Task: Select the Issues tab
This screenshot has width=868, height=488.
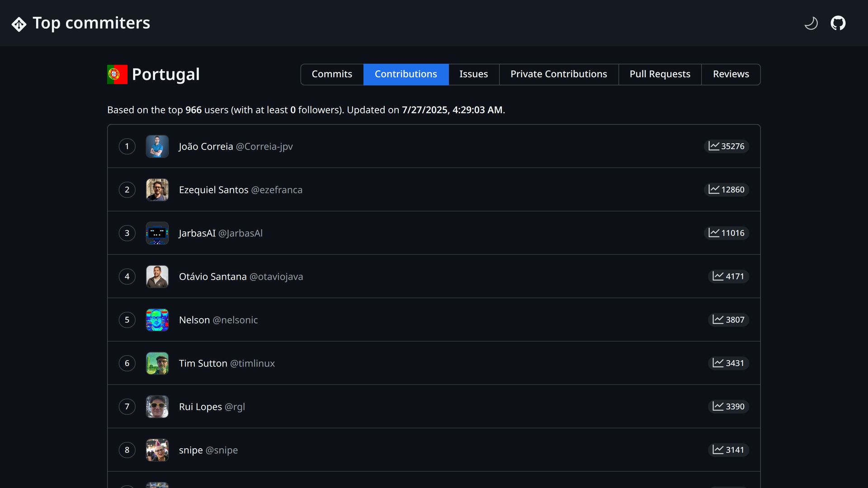Action: pyautogui.click(x=473, y=74)
